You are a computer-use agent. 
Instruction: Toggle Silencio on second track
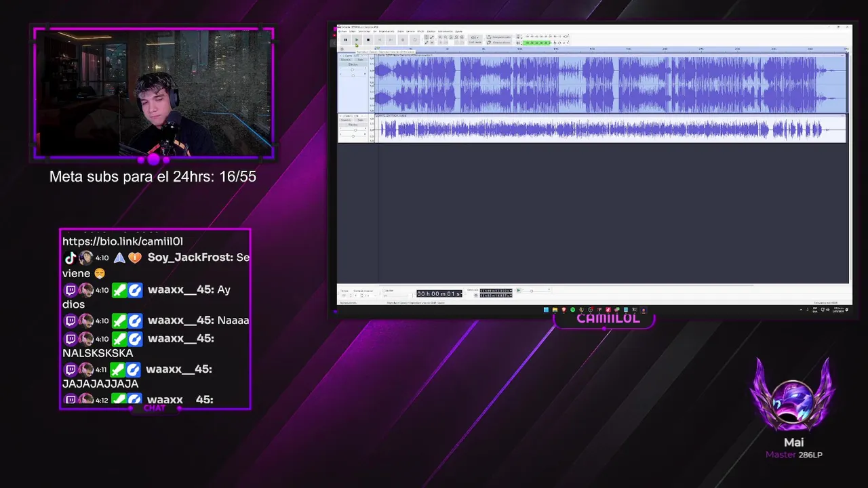[346, 120]
